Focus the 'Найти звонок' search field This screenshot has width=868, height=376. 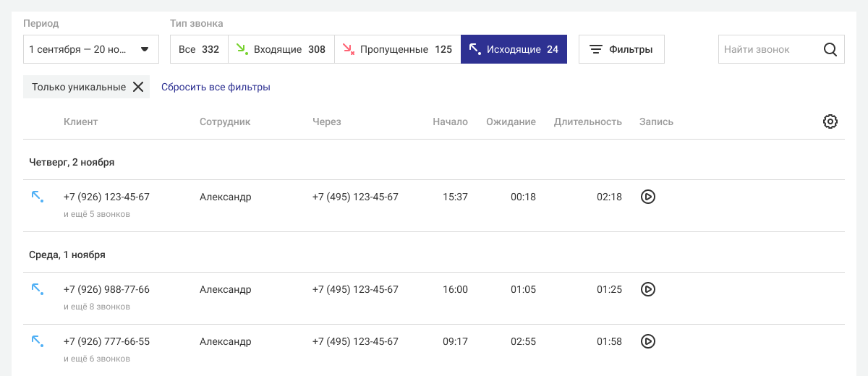pyautogui.click(x=767, y=50)
